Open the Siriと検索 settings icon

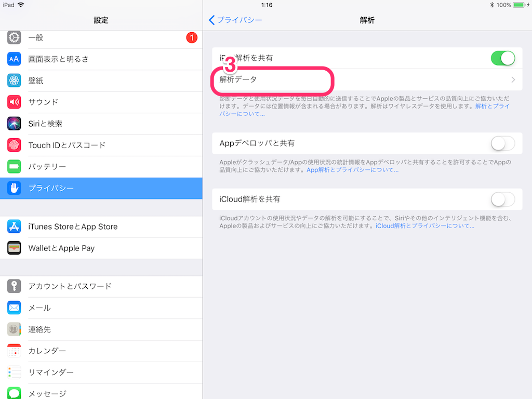point(14,124)
